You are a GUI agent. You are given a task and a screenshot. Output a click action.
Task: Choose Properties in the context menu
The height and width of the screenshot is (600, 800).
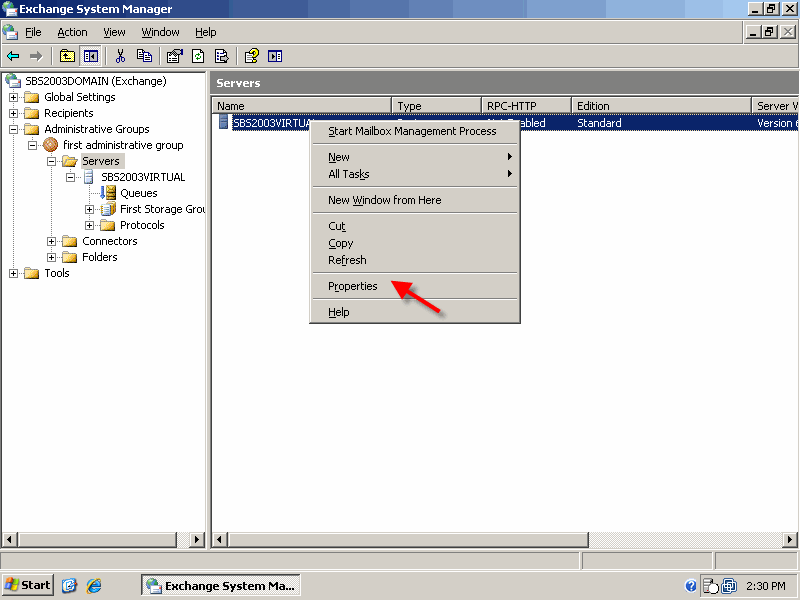[x=415, y=286]
